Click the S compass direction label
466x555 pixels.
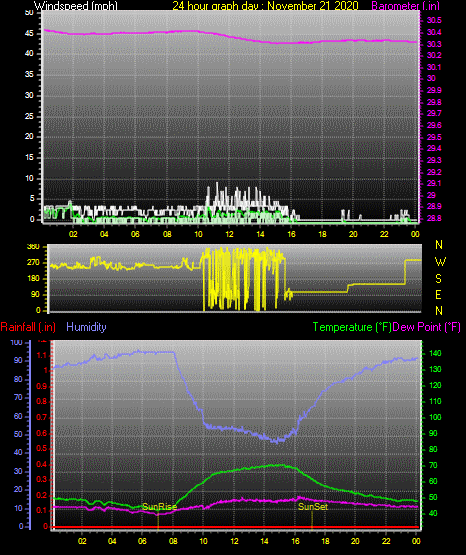coord(438,279)
